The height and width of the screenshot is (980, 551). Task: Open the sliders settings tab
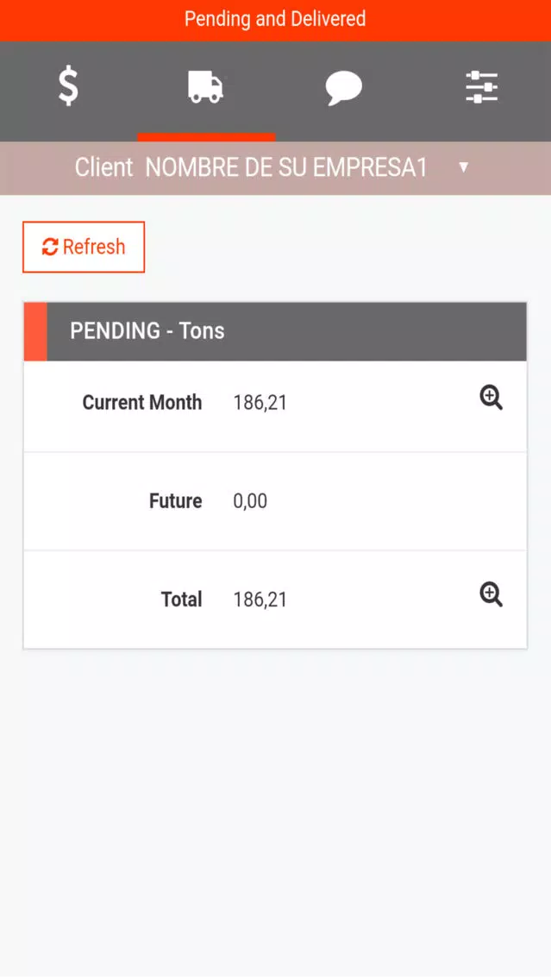pos(482,87)
